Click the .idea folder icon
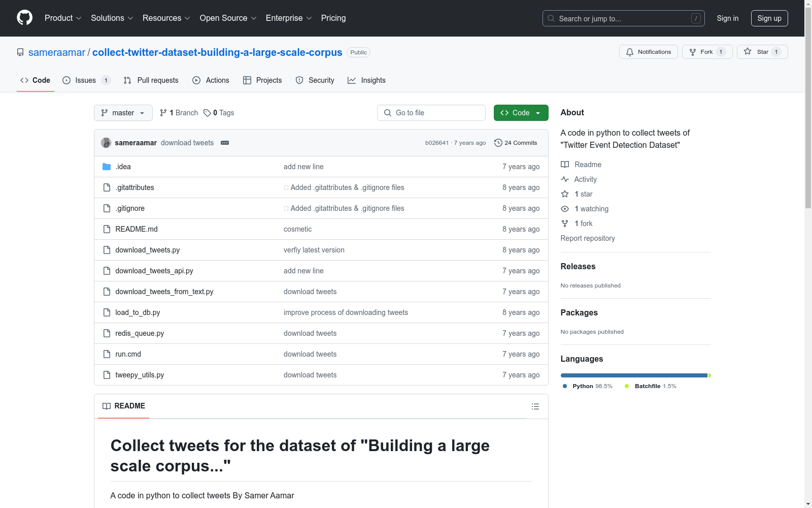This screenshot has width=812, height=508. (107, 167)
